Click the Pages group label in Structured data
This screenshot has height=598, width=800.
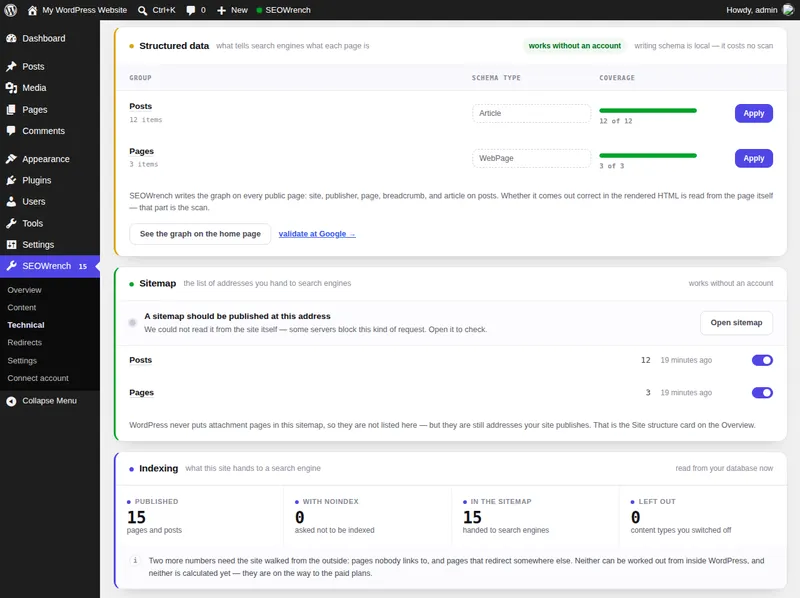pos(141,151)
